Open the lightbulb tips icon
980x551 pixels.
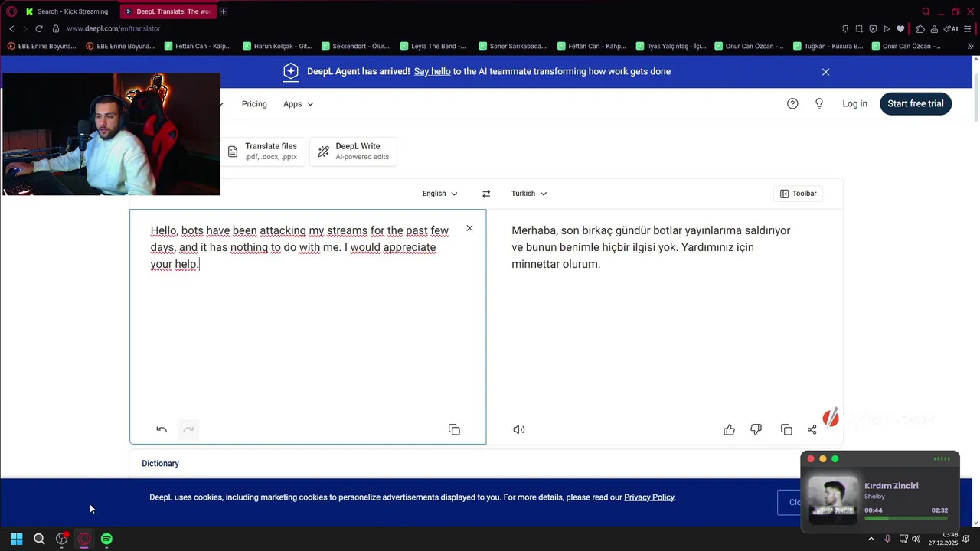point(818,103)
